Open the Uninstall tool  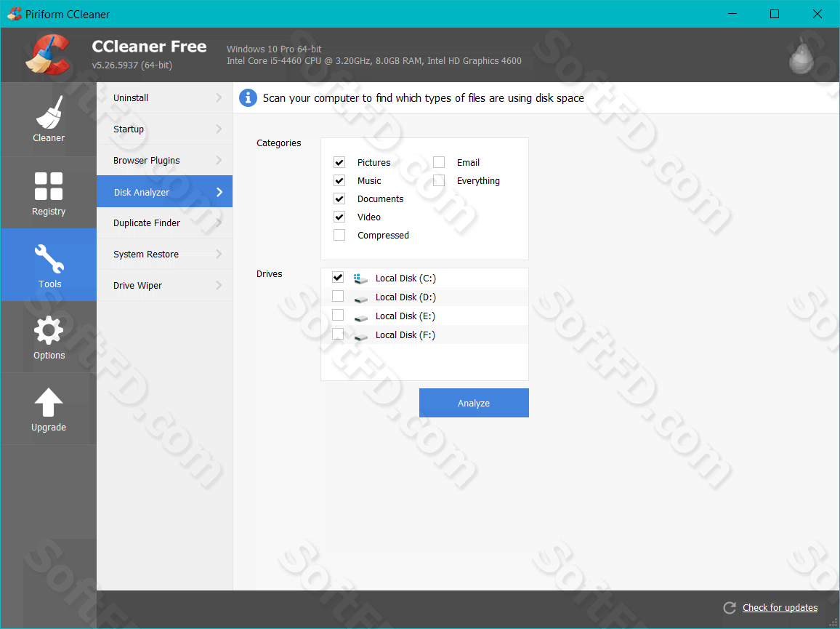[x=164, y=97]
